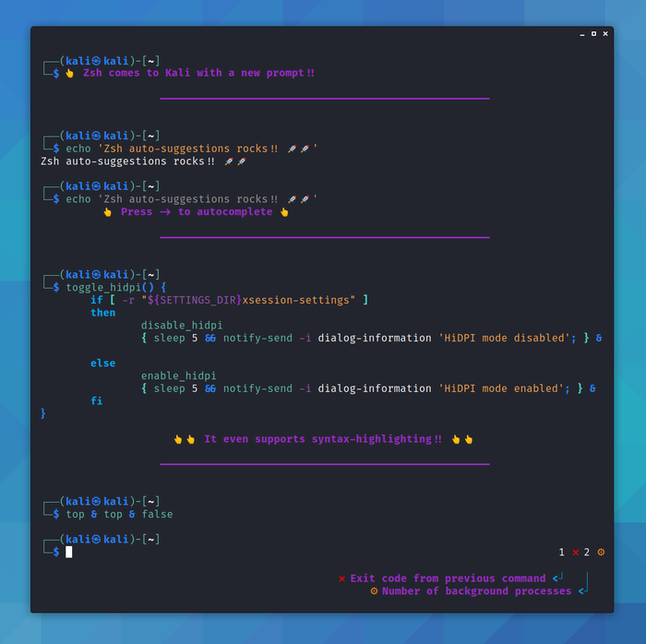Click the 'else' keyword
Viewport: 646px width, 644px height.
pos(103,364)
